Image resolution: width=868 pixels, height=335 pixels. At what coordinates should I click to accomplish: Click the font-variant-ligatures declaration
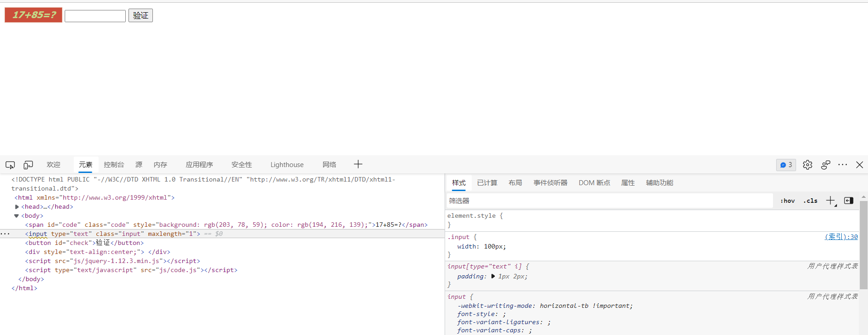(x=504, y=322)
